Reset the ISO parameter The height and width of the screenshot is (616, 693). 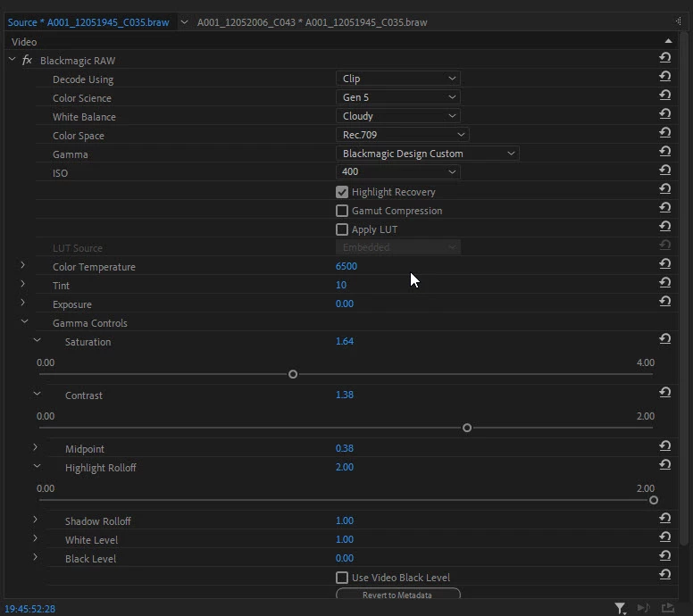coord(664,171)
